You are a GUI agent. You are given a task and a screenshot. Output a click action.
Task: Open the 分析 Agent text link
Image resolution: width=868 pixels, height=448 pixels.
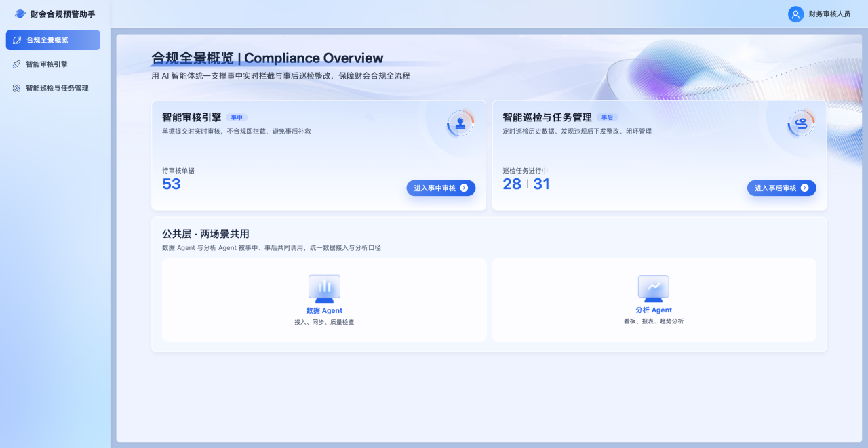click(x=653, y=310)
